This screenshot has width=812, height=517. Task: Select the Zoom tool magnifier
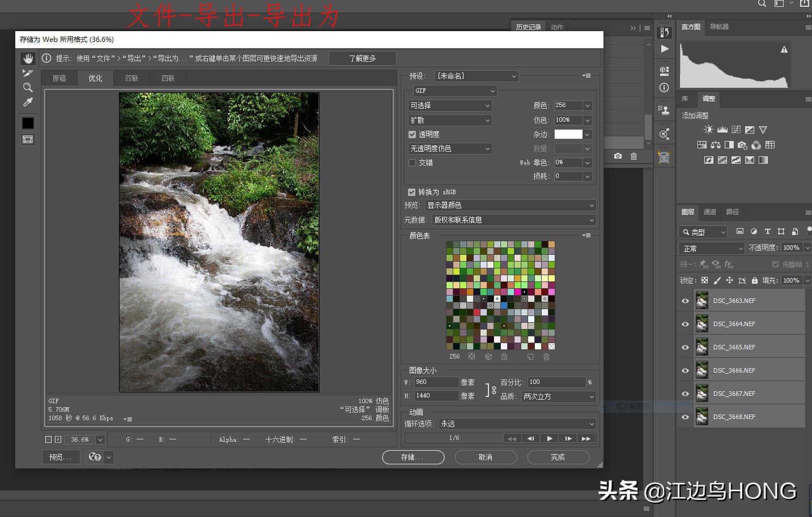28,88
